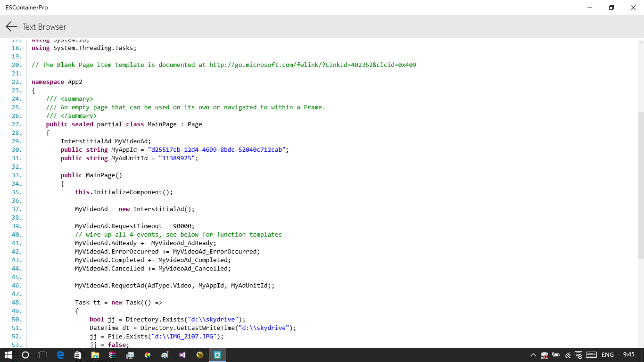644x362 pixels.
Task: Click the disconnected device tray icon
Action: (x=544, y=355)
